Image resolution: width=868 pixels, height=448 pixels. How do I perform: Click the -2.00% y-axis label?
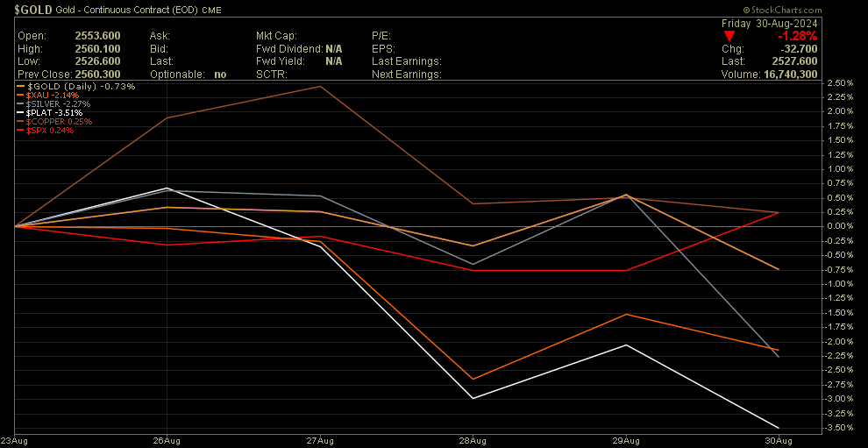click(x=840, y=342)
